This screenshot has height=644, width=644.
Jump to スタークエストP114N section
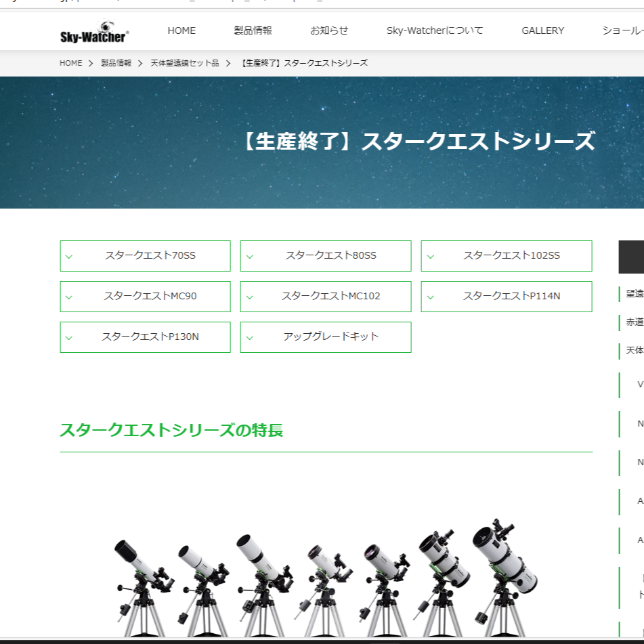[x=507, y=297]
